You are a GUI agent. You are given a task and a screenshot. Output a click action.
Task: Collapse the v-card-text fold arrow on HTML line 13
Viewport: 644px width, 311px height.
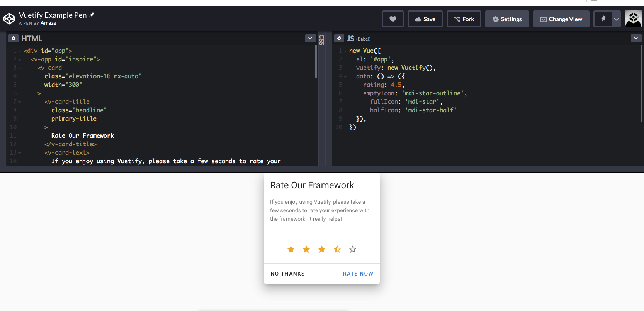(20, 153)
